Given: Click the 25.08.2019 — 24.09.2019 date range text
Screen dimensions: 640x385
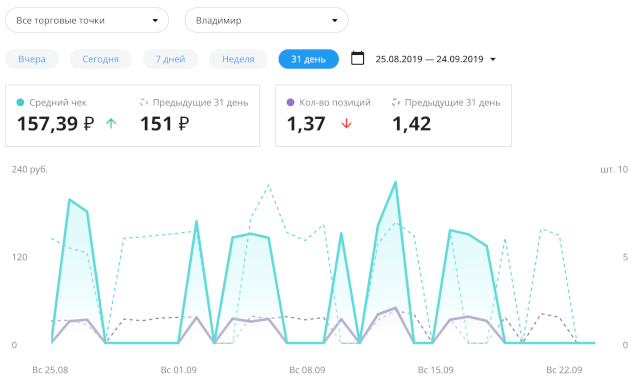Looking at the screenshot, I should pyautogui.click(x=429, y=59).
